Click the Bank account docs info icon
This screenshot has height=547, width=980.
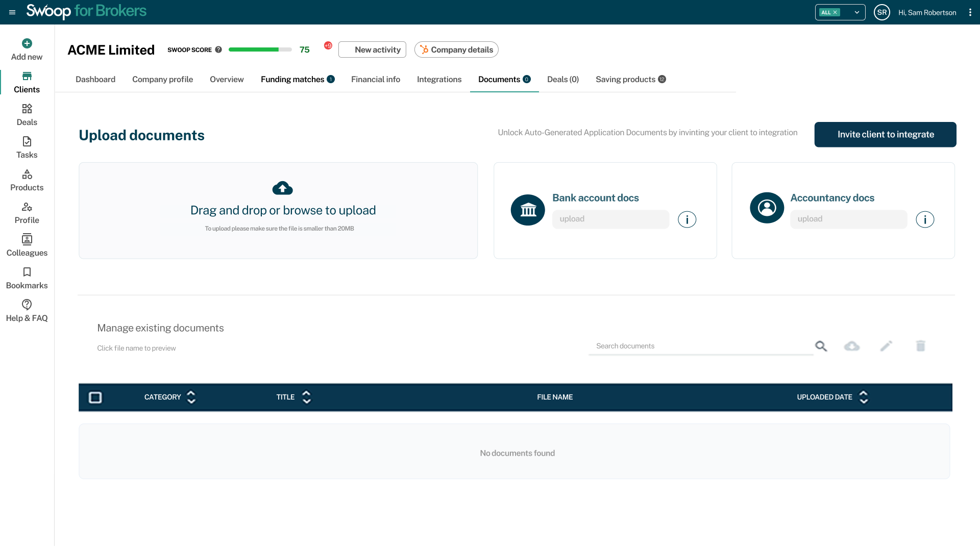point(687,219)
